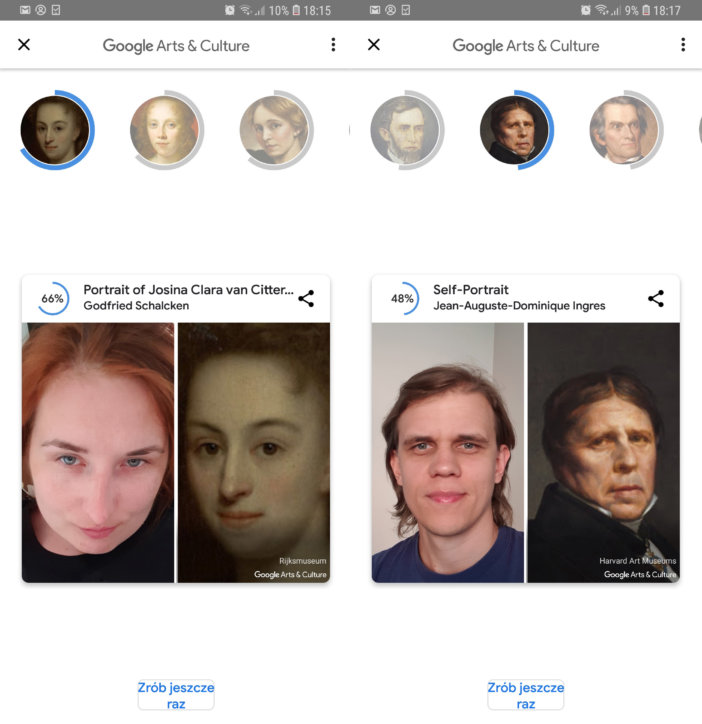Tap Wi-Fi icon in left status bar
702x724 pixels.
[x=246, y=10]
